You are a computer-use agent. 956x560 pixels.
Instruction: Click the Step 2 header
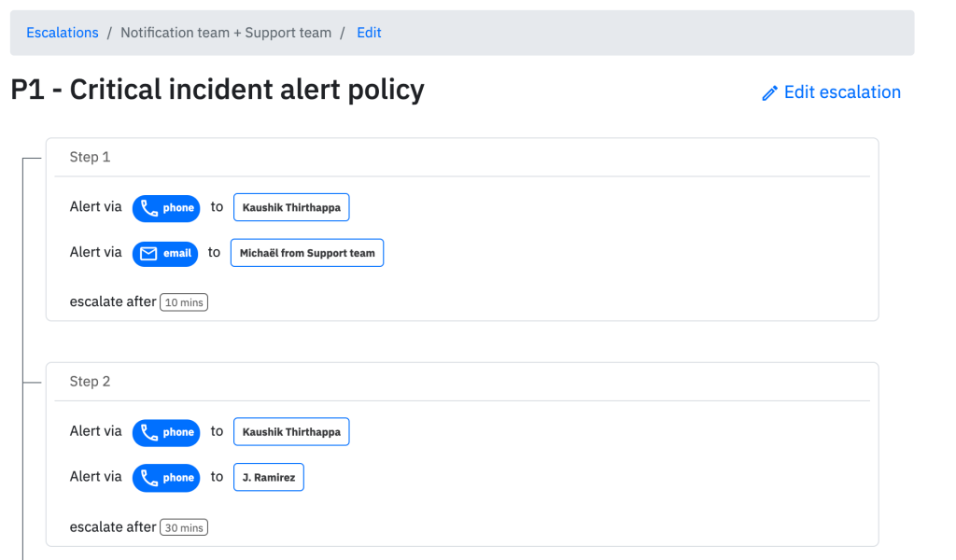point(90,381)
